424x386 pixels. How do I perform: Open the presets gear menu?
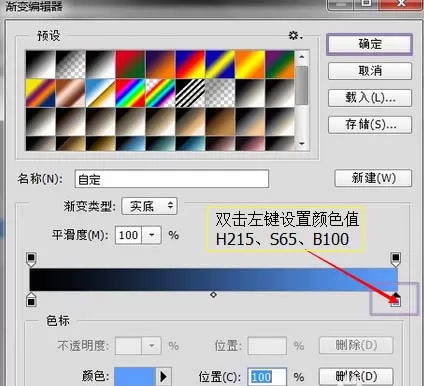point(295,35)
